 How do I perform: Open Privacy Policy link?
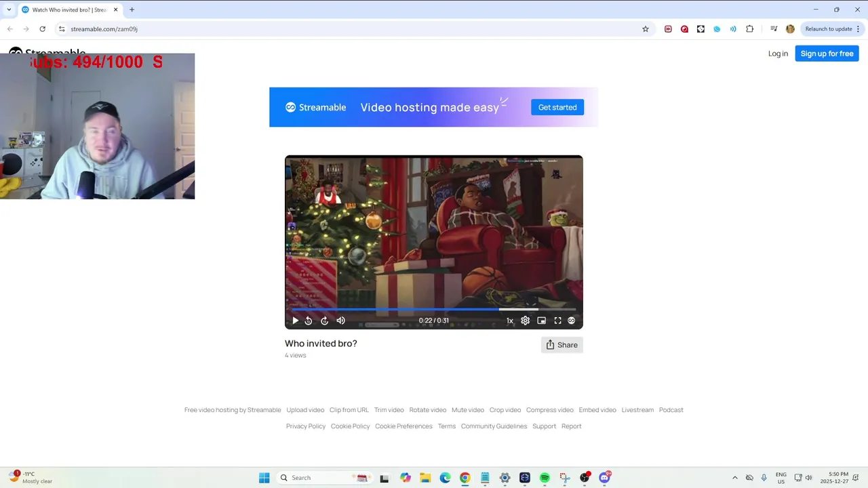click(x=306, y=426)
